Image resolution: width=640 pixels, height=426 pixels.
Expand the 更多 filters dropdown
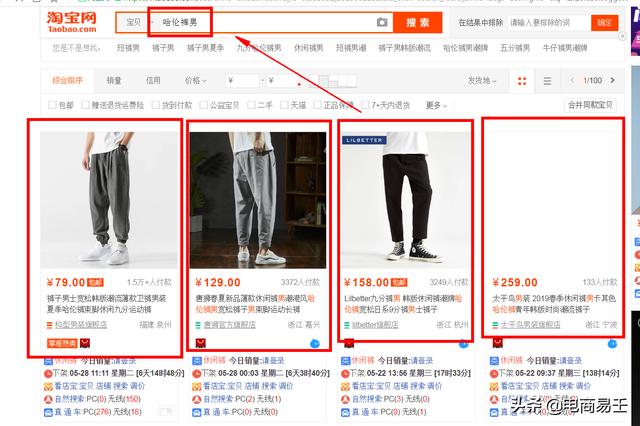436,105
